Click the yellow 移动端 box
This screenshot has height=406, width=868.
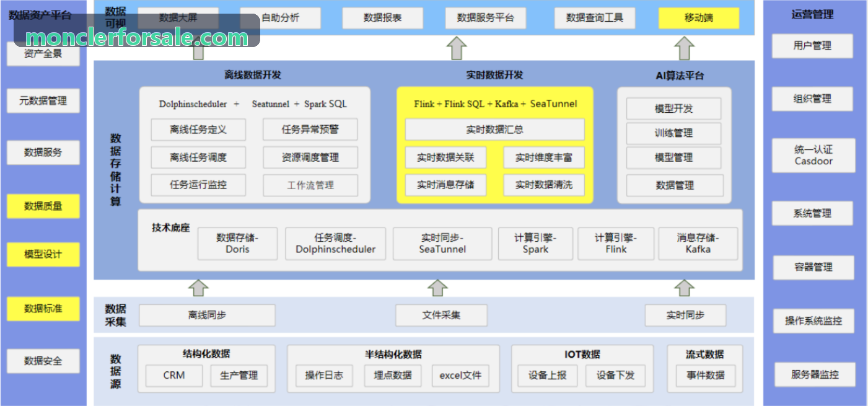pyautogui.click(x=699, y=18)
